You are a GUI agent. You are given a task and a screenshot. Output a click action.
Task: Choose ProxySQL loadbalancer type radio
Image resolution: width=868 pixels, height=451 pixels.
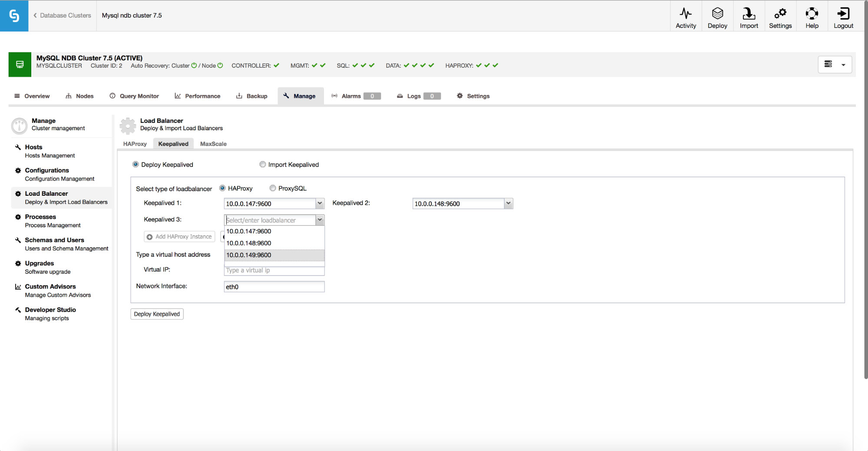(x=273, y=188)
